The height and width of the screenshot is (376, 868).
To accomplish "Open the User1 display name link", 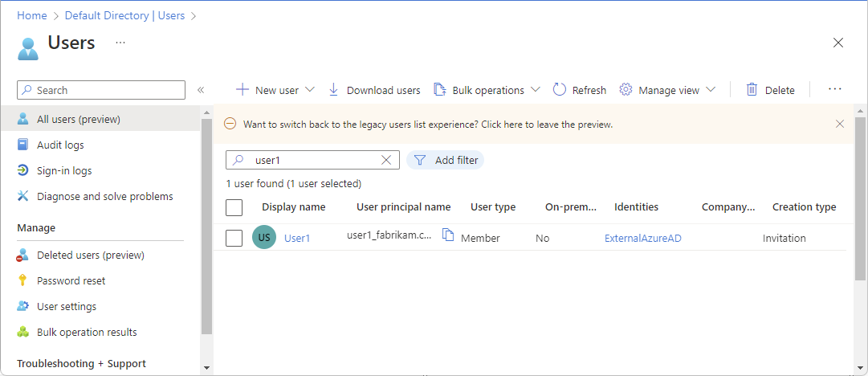I will 297,238.
